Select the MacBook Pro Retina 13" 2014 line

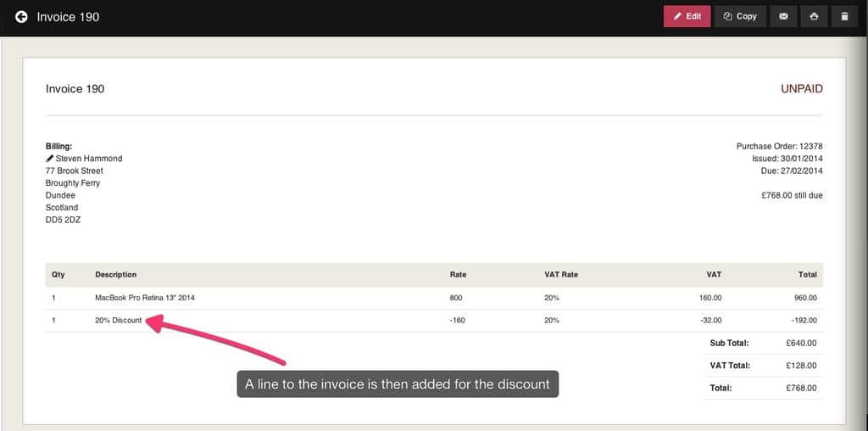tap(151, 298)
